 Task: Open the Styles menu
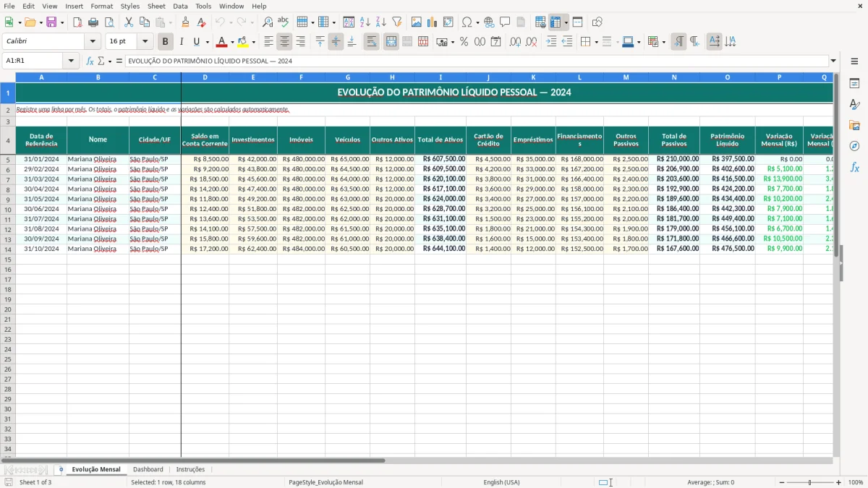[130, 6]
